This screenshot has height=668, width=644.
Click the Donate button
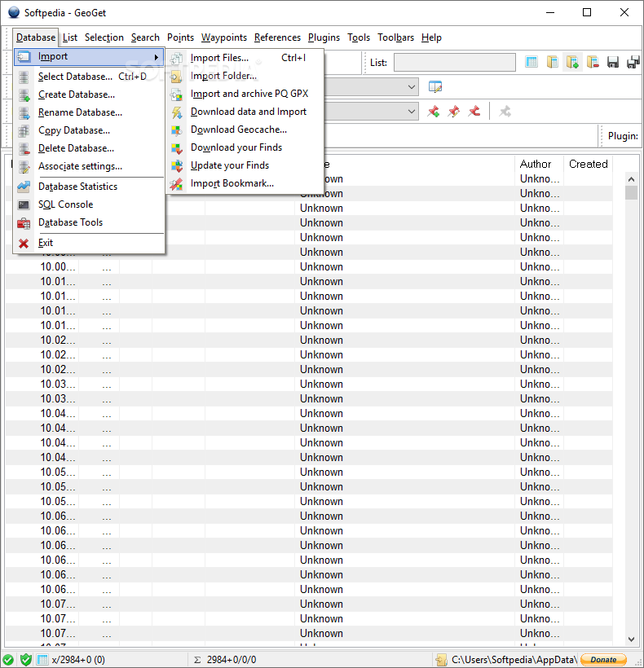[603, 660]
